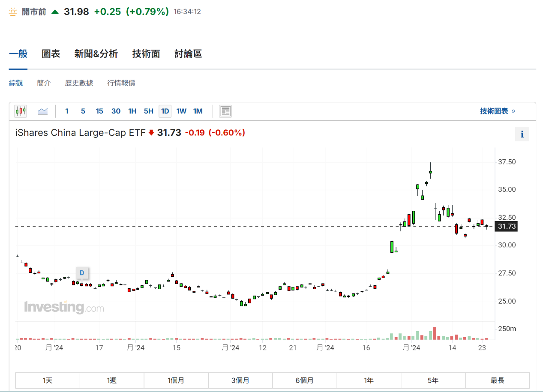Select the 1-minute interval
The height and width of the screenshot is (392, 543).
[x=67, y=111]
